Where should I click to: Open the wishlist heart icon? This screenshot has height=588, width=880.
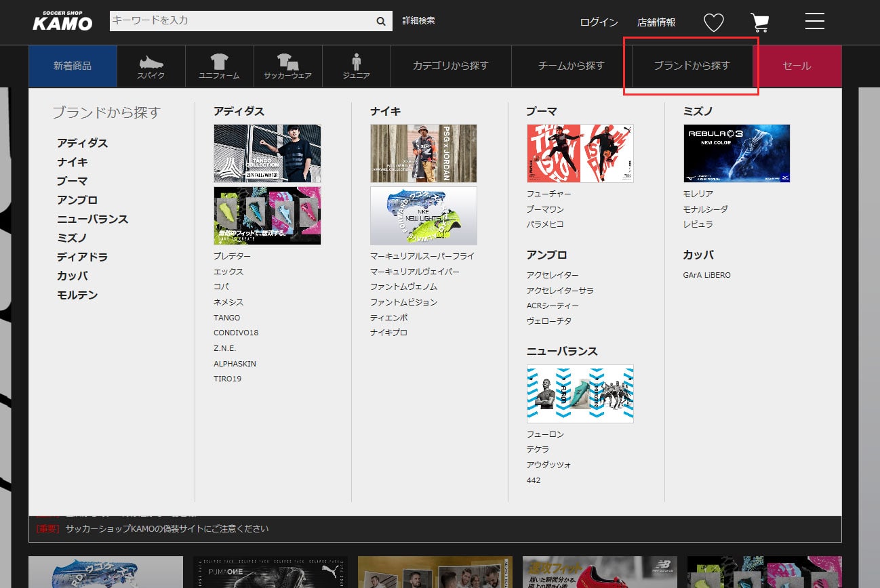click(713, 22)
